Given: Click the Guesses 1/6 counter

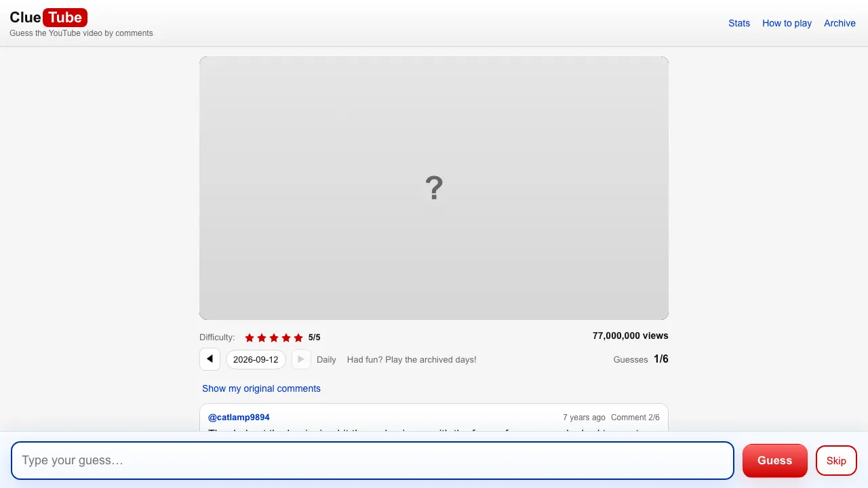Looking at the screenshot, I should (641, 359).
